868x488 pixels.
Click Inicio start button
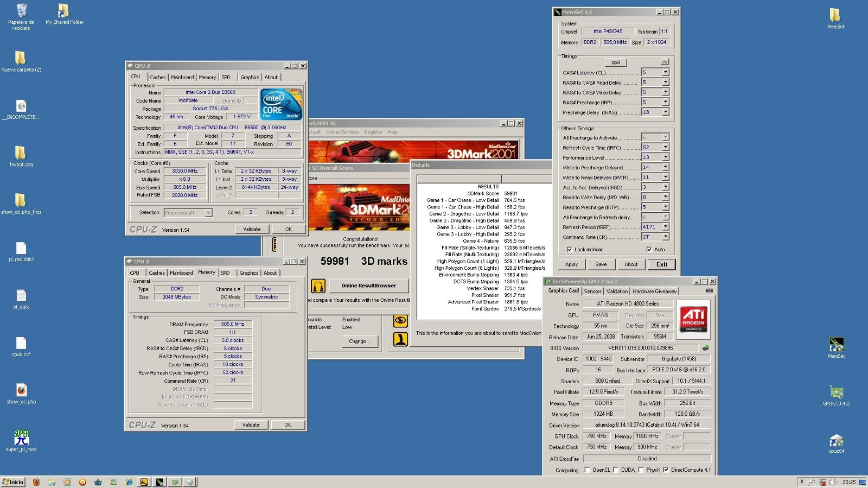pos(13,481)
